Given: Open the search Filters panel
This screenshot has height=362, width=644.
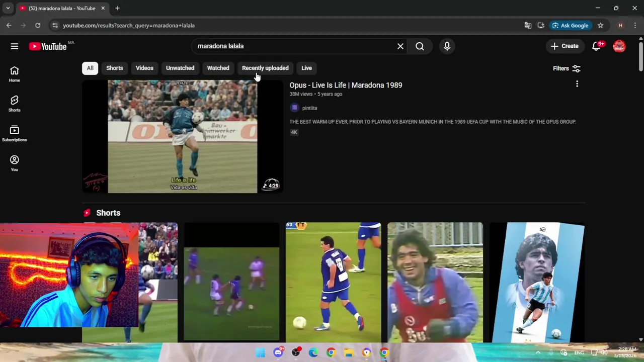Looking at the screenshot, I should tap(567, 68).
